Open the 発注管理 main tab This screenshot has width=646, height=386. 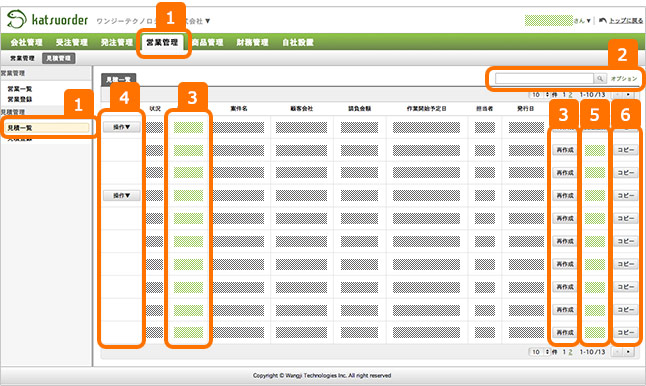117,42
